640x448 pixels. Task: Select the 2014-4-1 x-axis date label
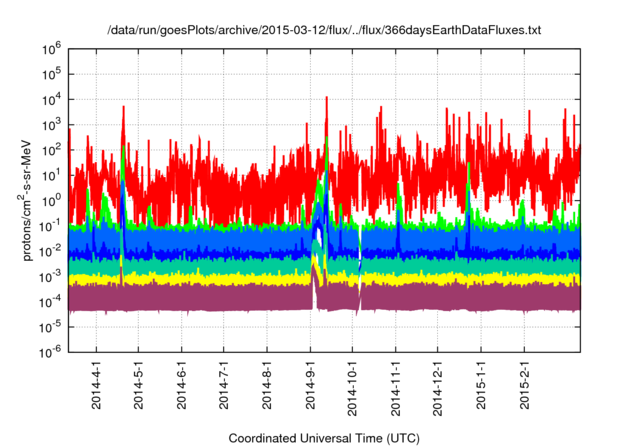tap(96, 385)
